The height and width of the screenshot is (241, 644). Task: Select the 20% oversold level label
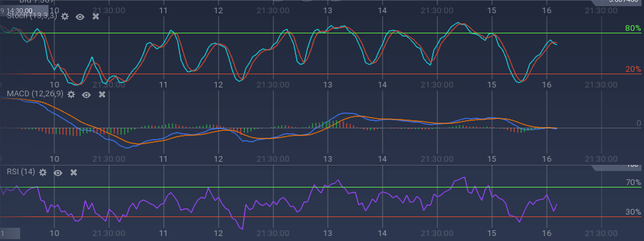[633, 69]
